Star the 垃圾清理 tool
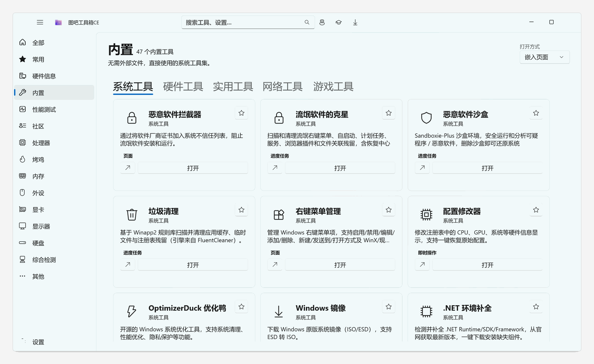The image size is (594, 364). coord(241,210)
